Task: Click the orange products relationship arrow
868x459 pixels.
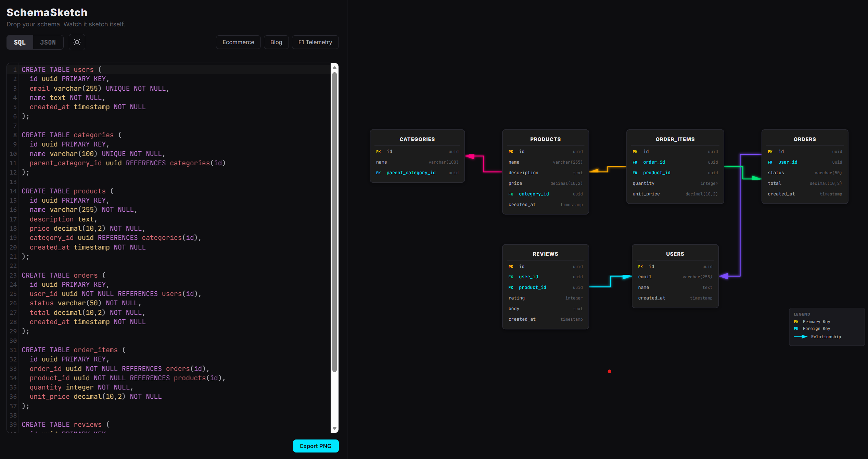Action: point(608,169)
